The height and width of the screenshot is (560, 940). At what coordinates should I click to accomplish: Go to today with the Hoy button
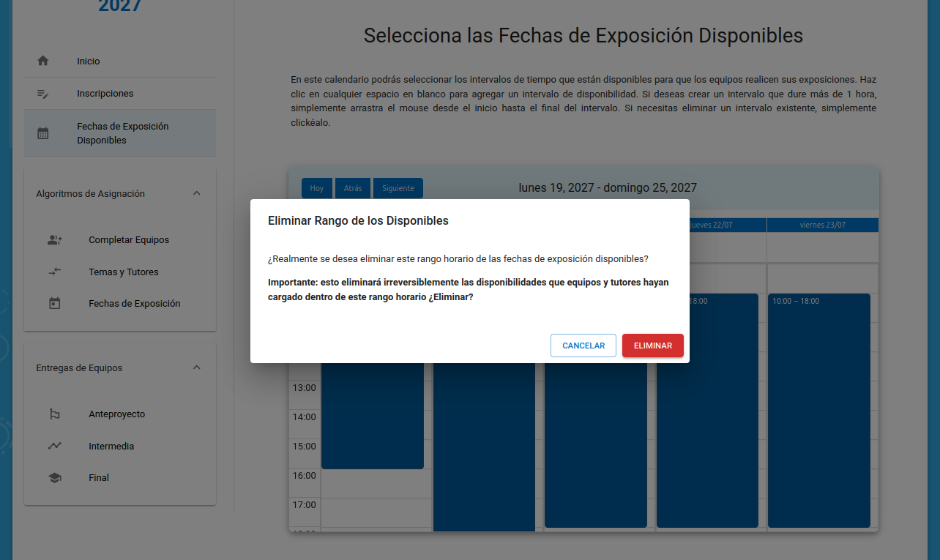[317, 188]
